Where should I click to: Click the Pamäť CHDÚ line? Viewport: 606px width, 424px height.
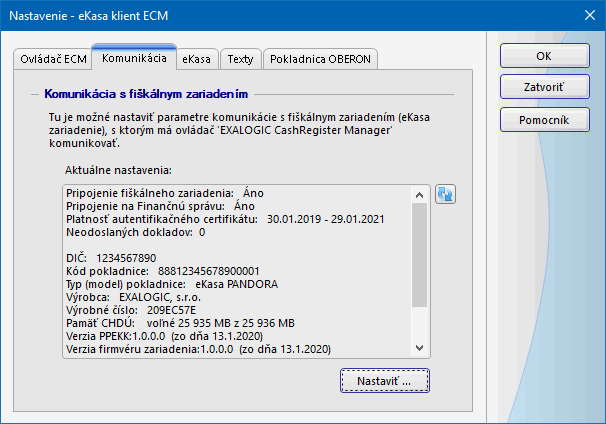[x=180, y=323]
